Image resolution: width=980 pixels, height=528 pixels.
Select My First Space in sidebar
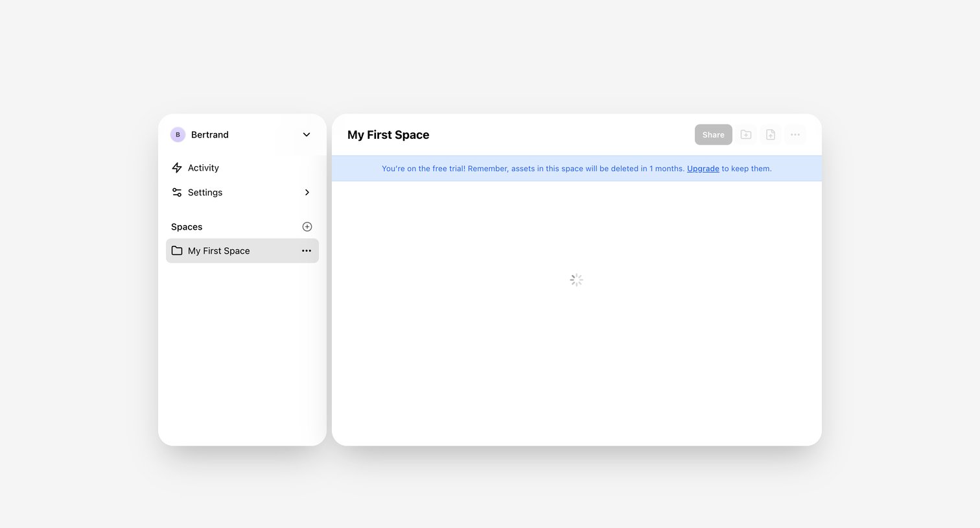pyautogui.click(x=242, y=251)
